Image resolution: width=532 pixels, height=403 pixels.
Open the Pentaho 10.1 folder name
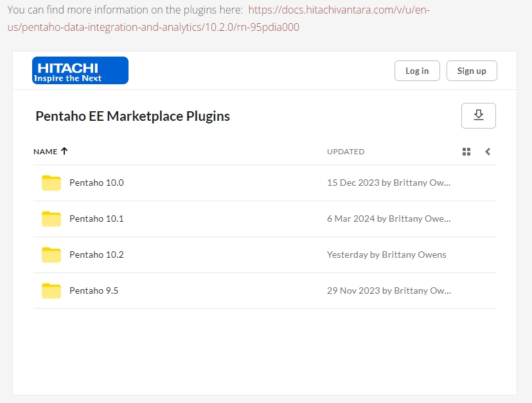[x=96, y=219]
